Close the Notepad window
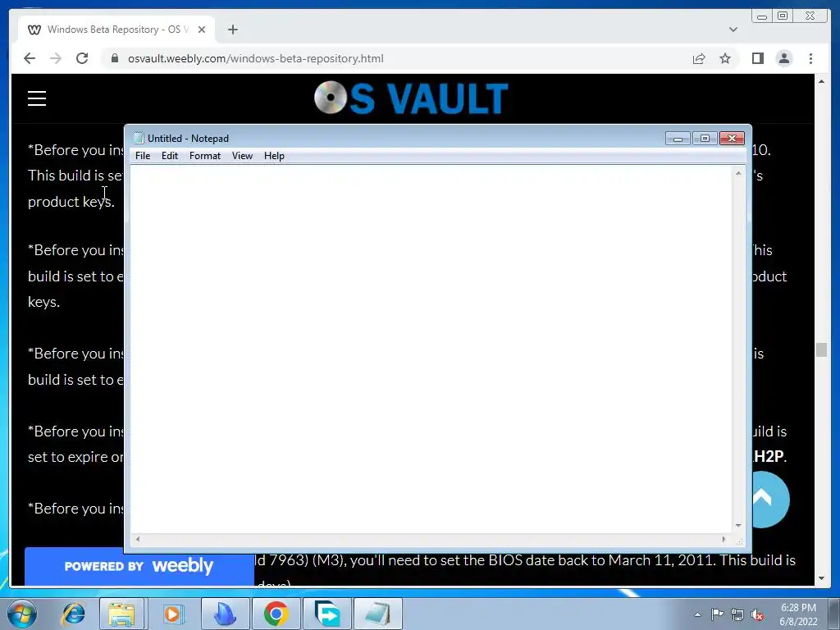The height and width of the screenshot is (630, 840). pos(732,138)
